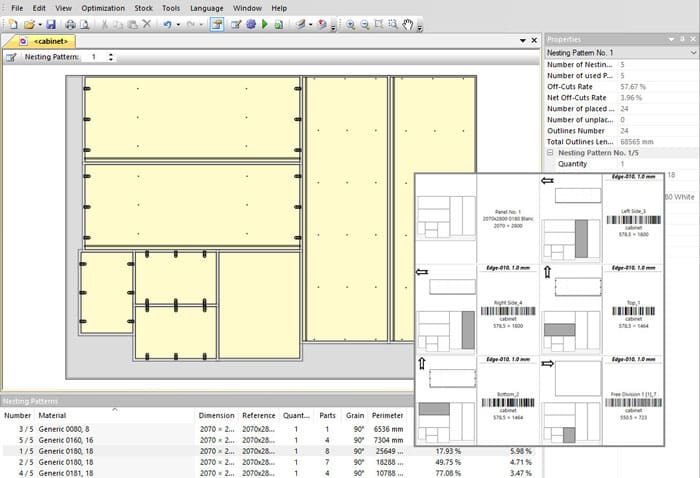Open the Stock menu
The width and height of the screenshot is (700, 478).
[x=144, y=7]
